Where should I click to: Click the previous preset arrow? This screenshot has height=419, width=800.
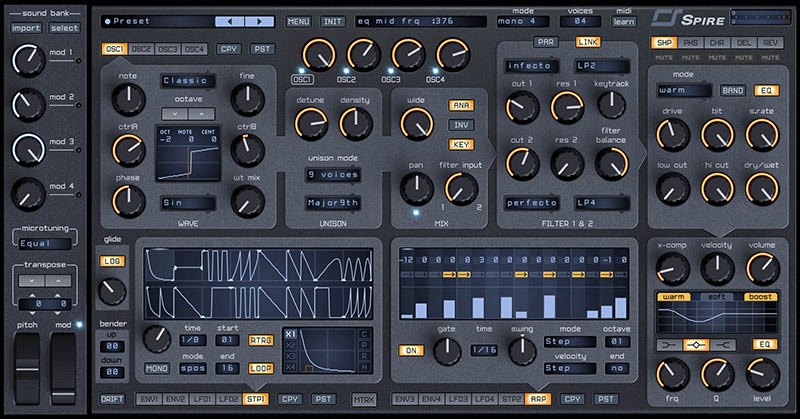pos(230,21)
